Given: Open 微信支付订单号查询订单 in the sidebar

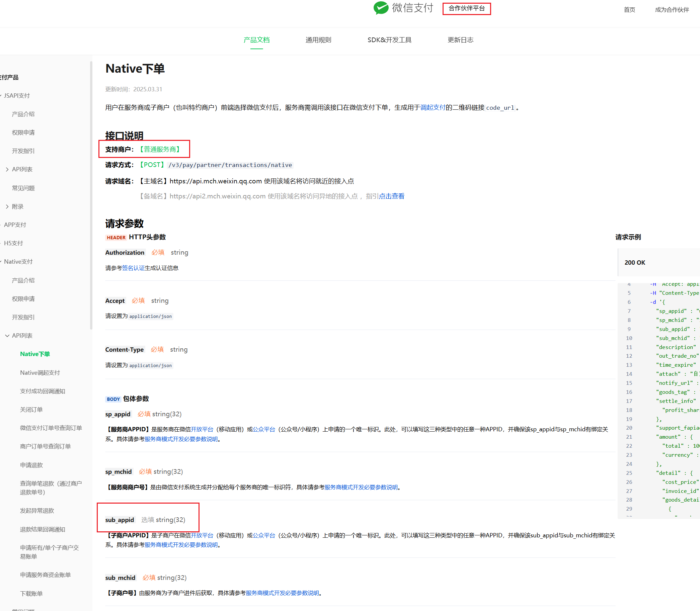Looking at the screenshot, I should (x=51, y=428).
